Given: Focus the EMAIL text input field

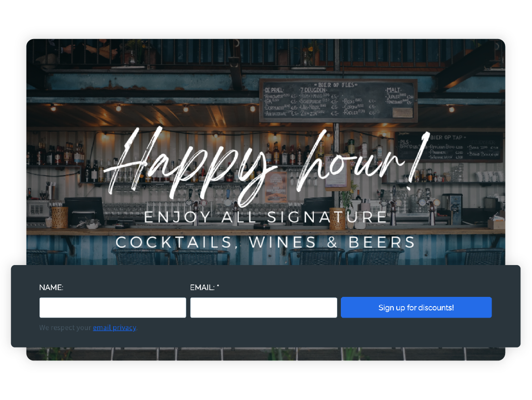Looking at the screenshot, I should 264,307.
